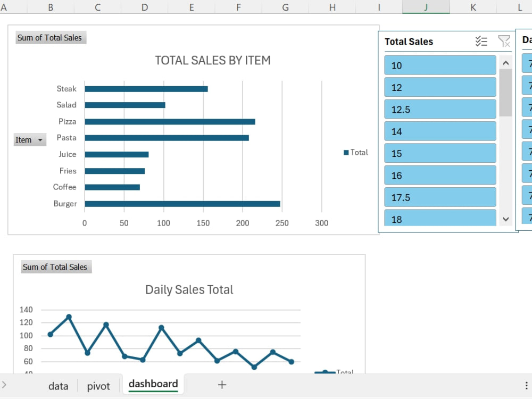Click the Salad bar in the chart
The width and height of the screenshot is (532, 399).
125,105
